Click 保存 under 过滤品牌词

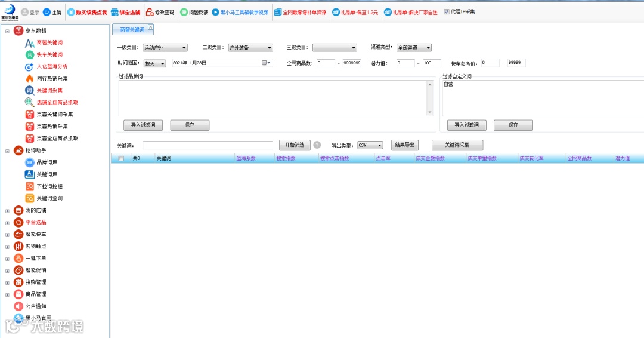190,125
